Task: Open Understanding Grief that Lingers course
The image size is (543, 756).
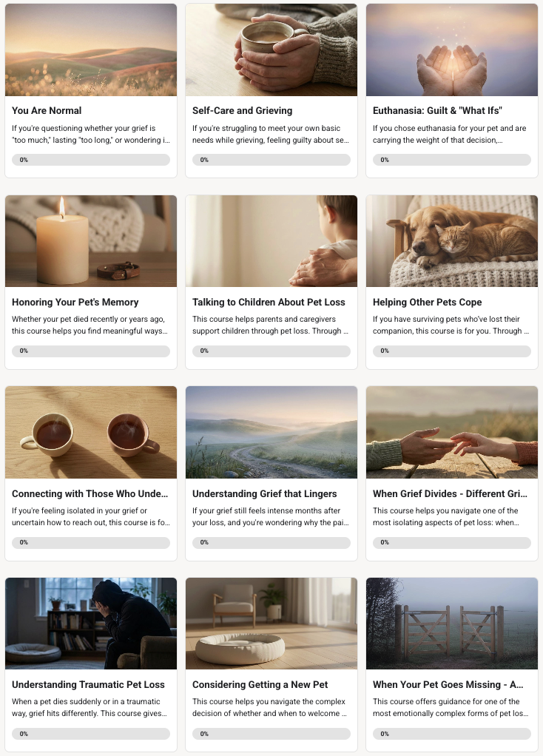Action: [x=265, y=493]
